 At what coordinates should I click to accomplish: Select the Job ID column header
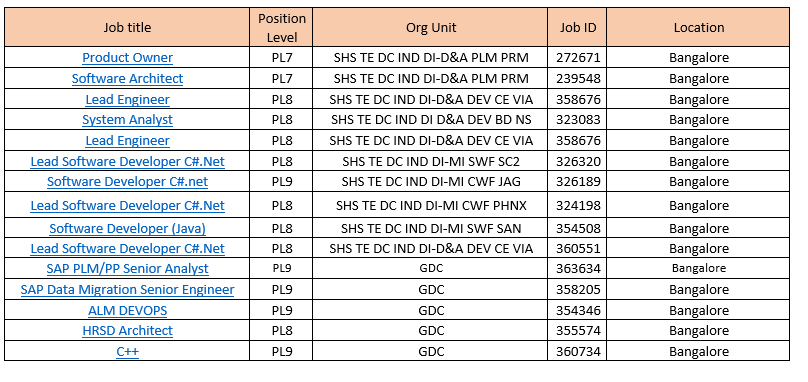pos(578,27)
